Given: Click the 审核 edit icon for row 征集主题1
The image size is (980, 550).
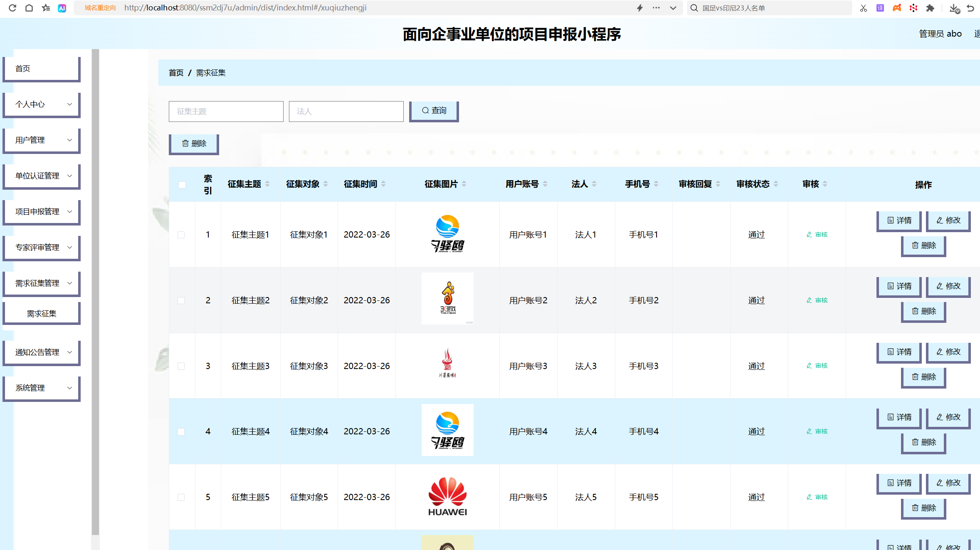Looking at the screenshot, I should pyautogui.click(x=817, y=235).
